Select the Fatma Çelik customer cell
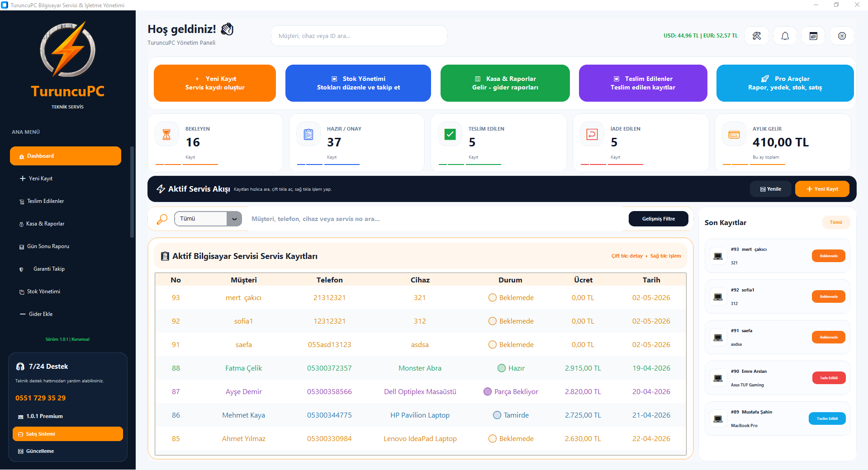Viewport: 868px width, 470px height. 244,368
